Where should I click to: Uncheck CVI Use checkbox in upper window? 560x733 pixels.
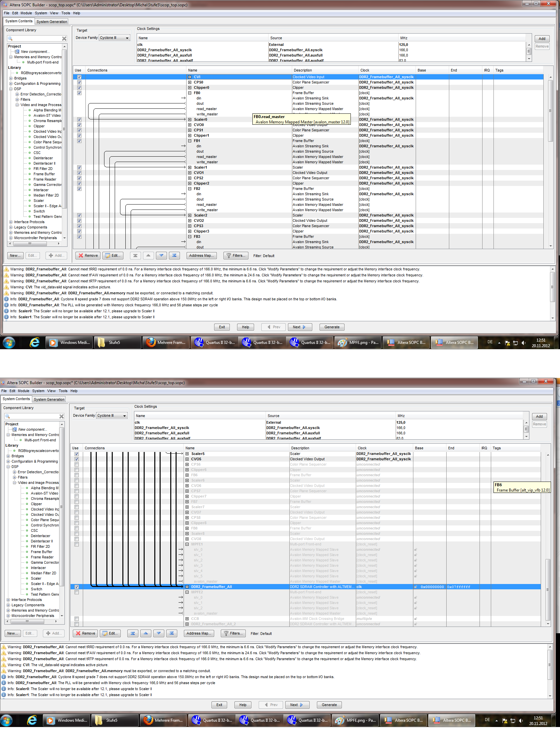(x=79, y=77)
